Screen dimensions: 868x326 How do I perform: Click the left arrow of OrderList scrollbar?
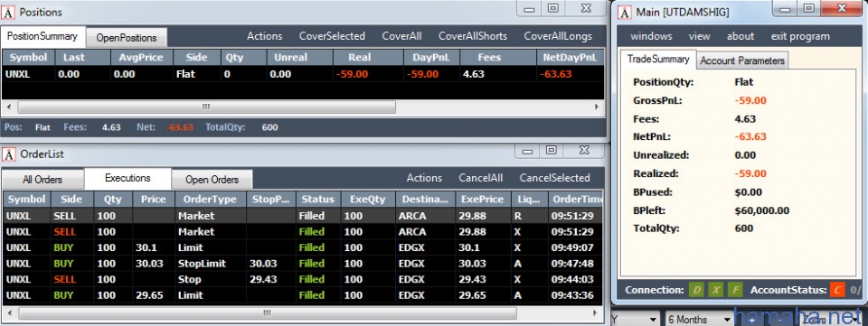click(x=8, y=313)
